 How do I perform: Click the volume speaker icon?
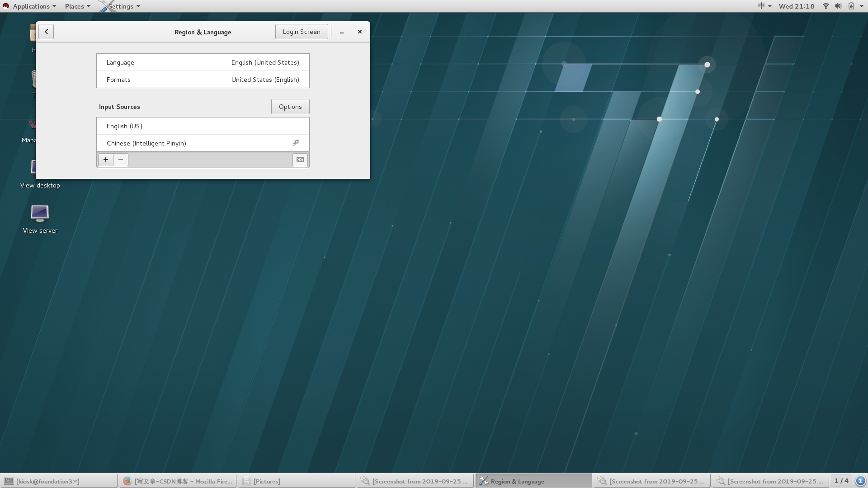[838, 6]
